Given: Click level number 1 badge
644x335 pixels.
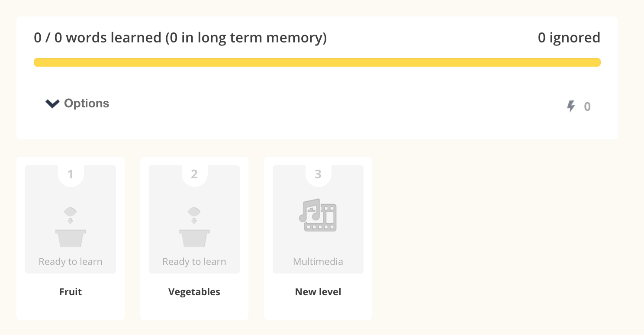Looking at the screenshot, I should 71,174.
